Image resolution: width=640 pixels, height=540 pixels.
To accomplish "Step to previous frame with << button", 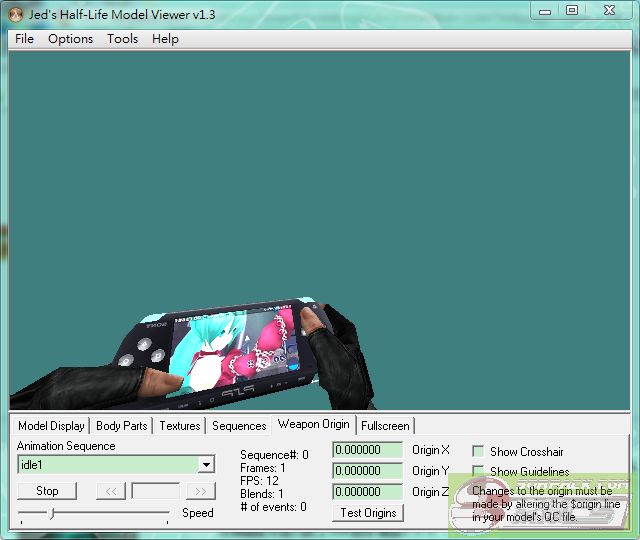I will pos(110,491).
